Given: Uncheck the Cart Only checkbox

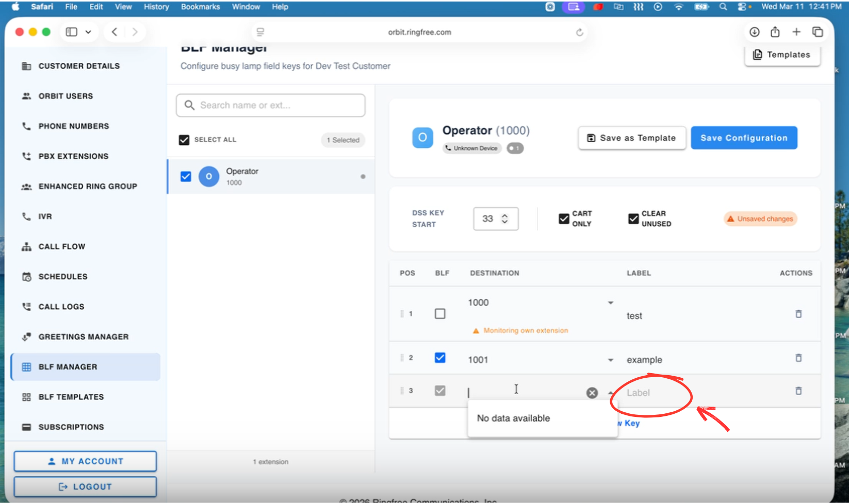Looking at the screenshot, I should tap(564, 219).
